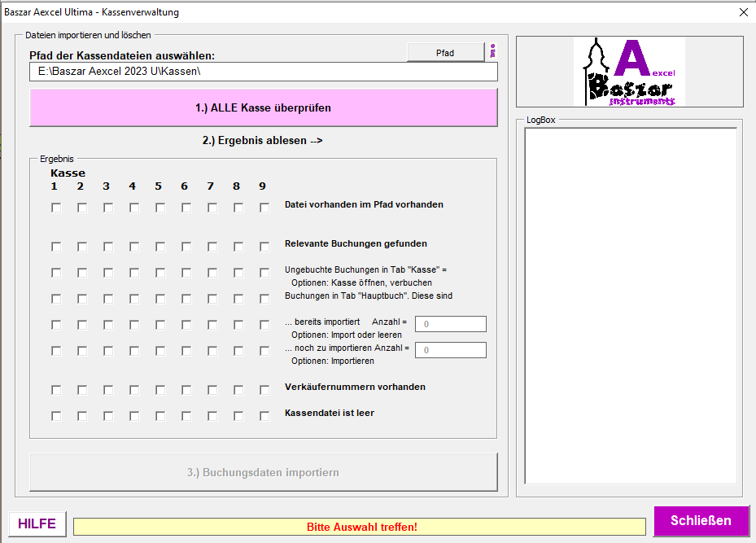The width and height of the screenshot is (756, 543).
Task: Click the Kassendateien path input field
Action: tap(263, 72)
